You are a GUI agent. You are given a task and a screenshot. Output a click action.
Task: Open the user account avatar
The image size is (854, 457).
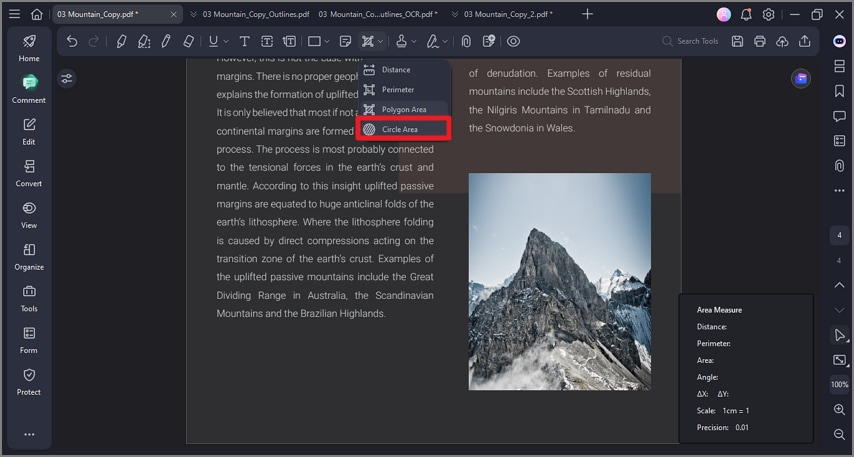(723, 15)
